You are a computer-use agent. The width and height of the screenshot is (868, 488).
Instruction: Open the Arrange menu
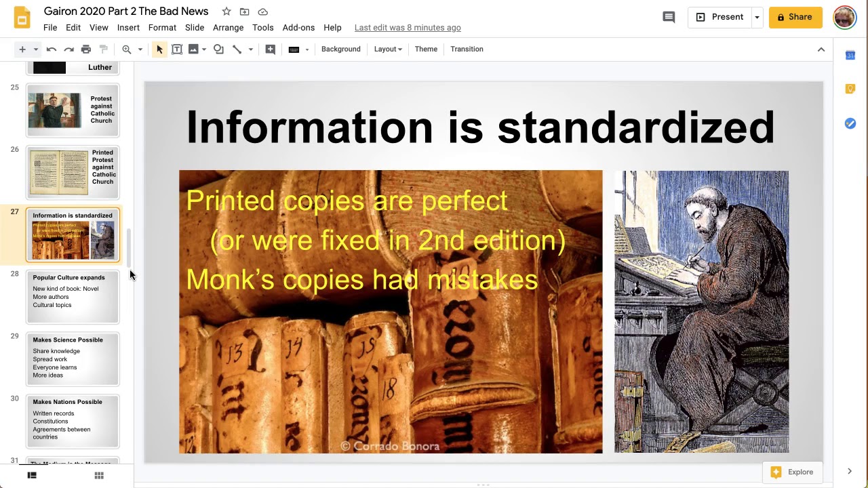coord(229,27)
